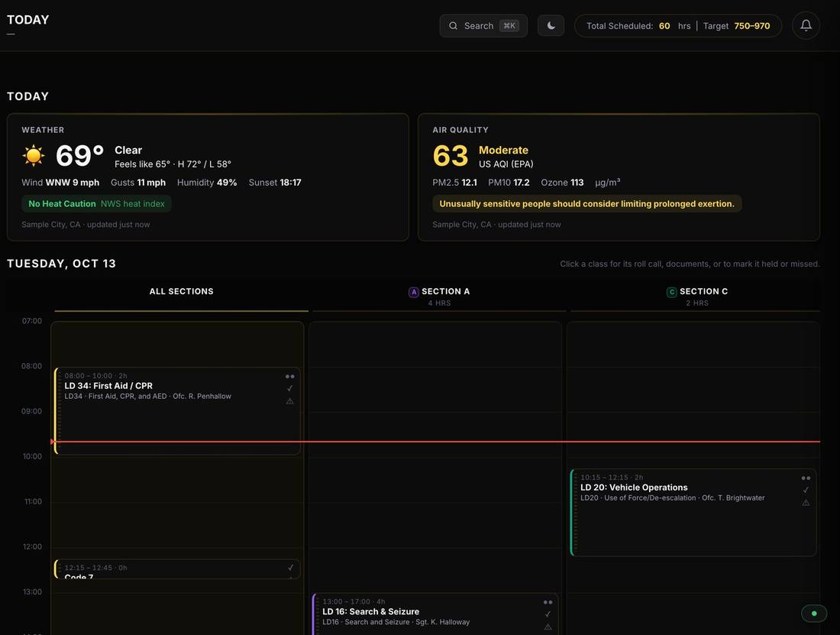
Task: Click the No Heat Caution badge
Action: pos(96,203)
